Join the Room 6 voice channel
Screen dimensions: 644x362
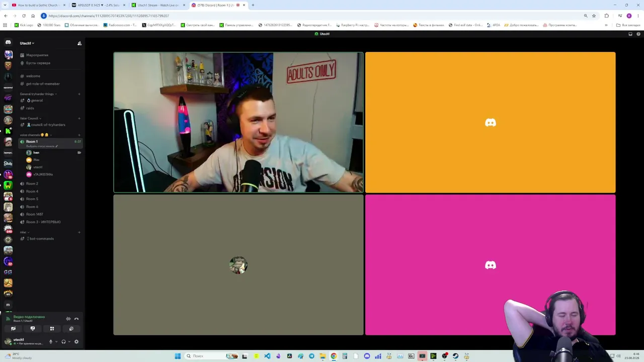click(50, 207)
